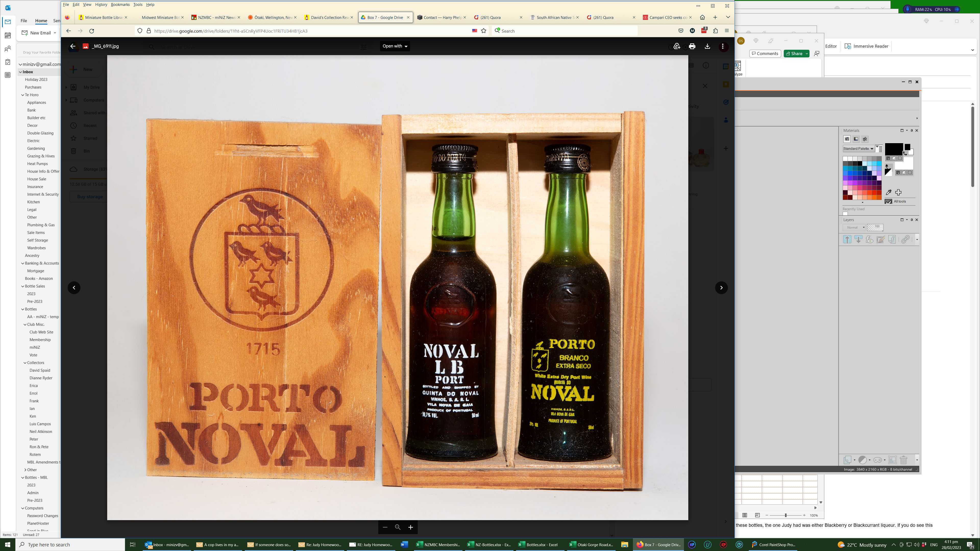Viewport: 980px width, 551px height.
Task: Add to palette with the plus icon
Action: point(898,192)
